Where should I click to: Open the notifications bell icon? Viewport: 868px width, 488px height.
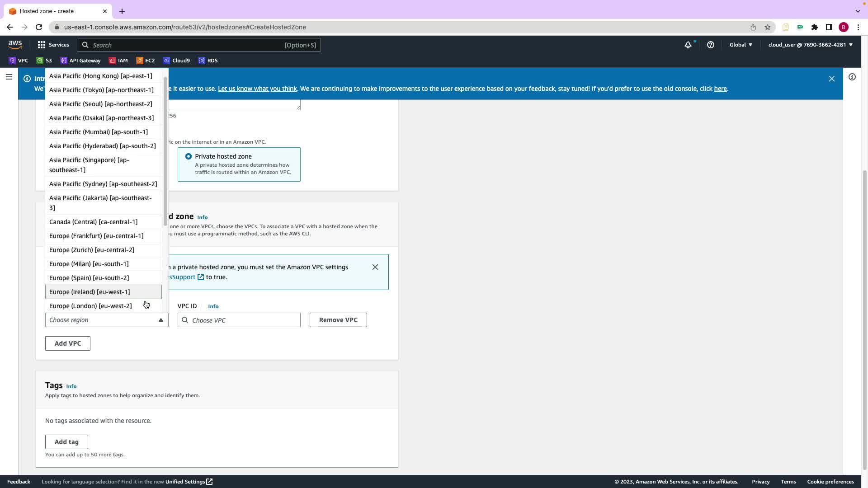click(x=688, y=45)
